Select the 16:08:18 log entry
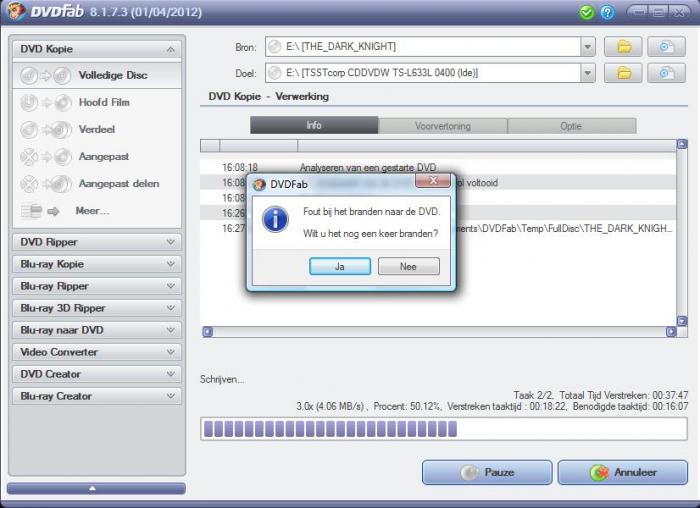The height and width of the screenshot is (508, 700). (438, 167)
